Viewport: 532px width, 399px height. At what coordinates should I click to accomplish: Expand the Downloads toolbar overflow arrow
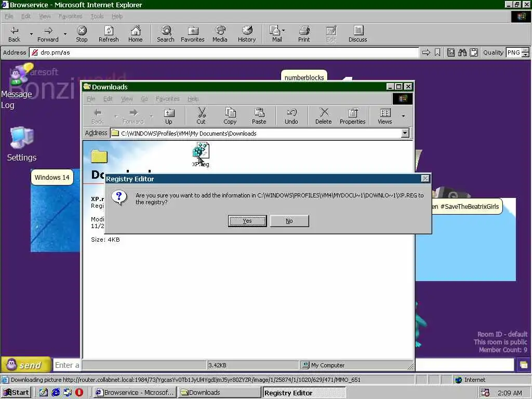(403, 116)
